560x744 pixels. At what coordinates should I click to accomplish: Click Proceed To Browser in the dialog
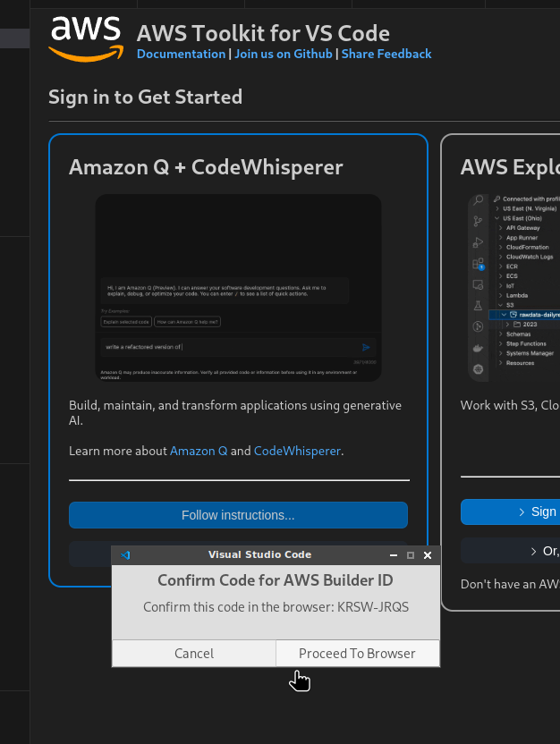(357, 654)
